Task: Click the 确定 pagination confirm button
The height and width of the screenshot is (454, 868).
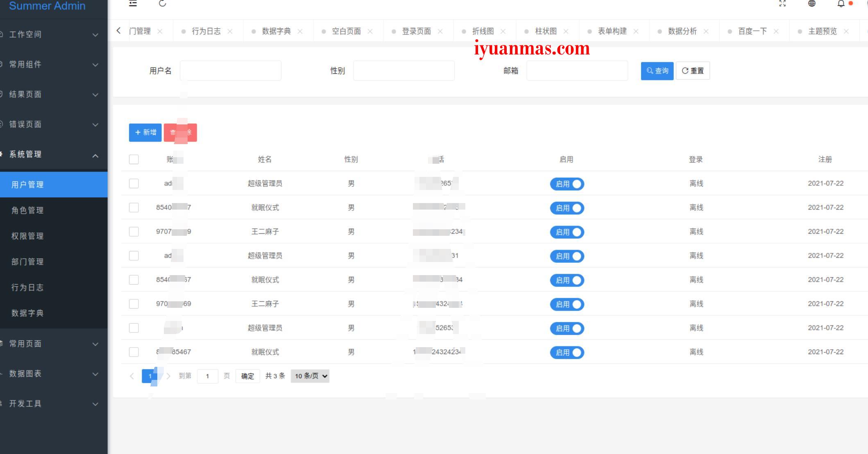Action: click(x=247, y=376)
